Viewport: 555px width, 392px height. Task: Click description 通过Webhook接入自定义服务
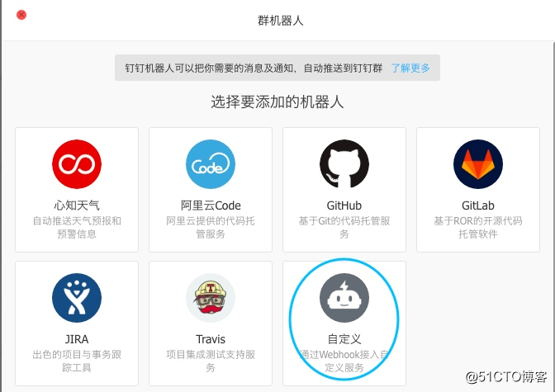pos(344,361)
